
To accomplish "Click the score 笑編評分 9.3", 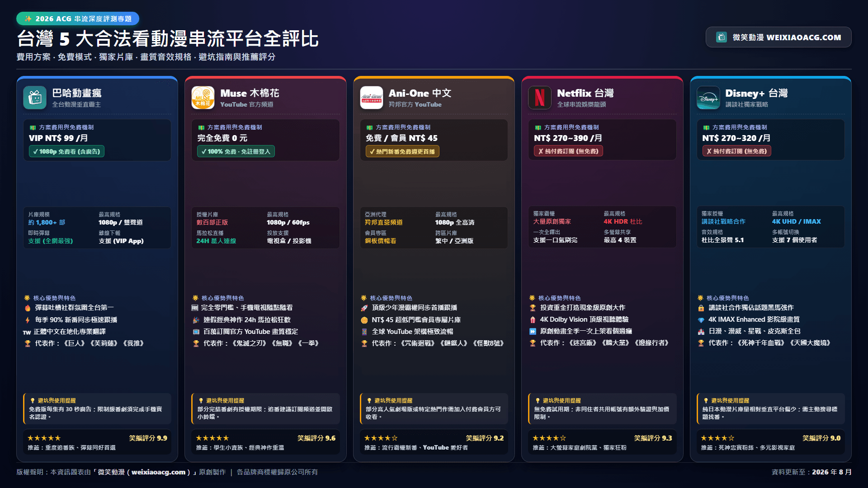I will (653, 438).
